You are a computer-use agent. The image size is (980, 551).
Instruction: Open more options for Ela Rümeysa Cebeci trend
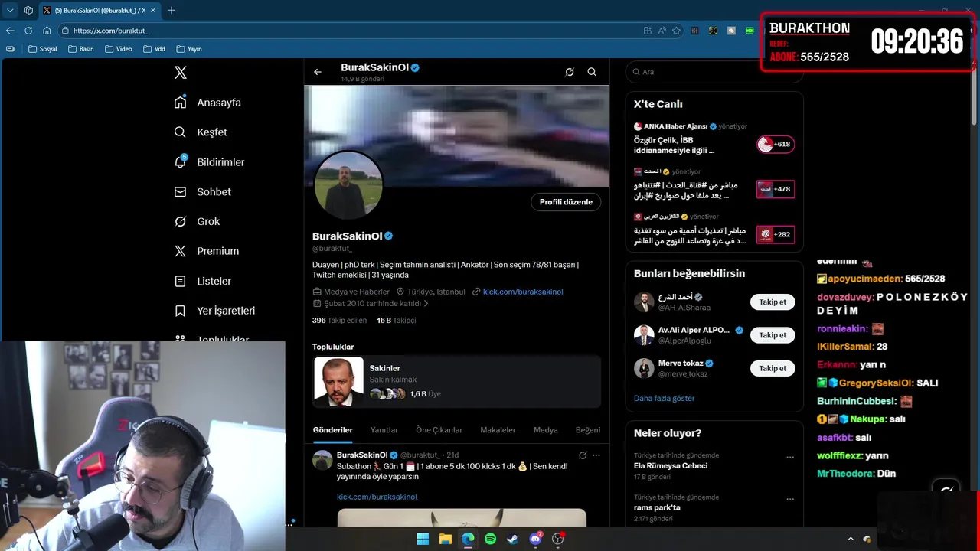[790, 458]
